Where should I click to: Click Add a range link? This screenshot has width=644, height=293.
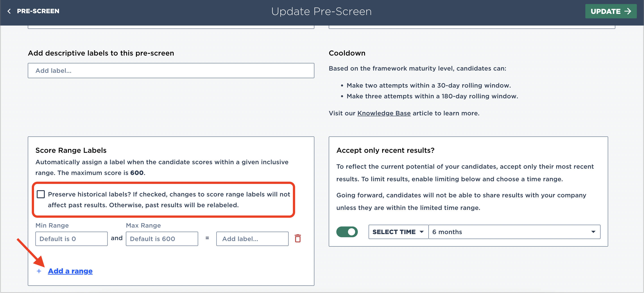click(x=70, y=271)
